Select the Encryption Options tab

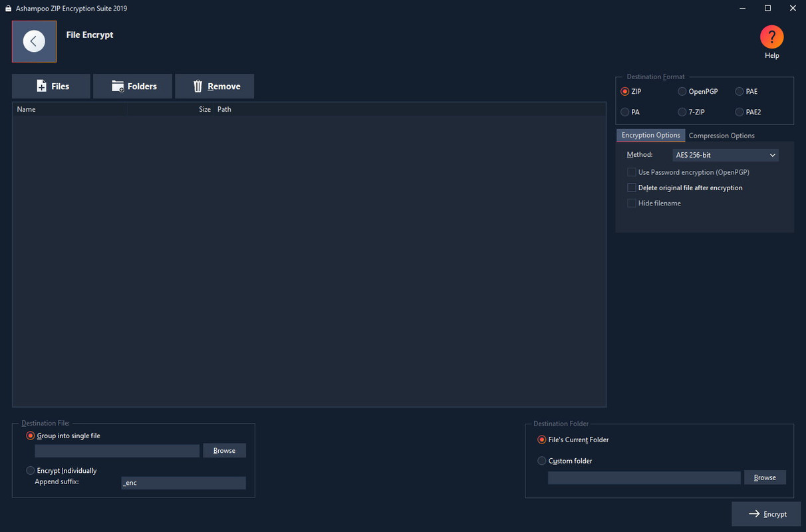(650, 135)
